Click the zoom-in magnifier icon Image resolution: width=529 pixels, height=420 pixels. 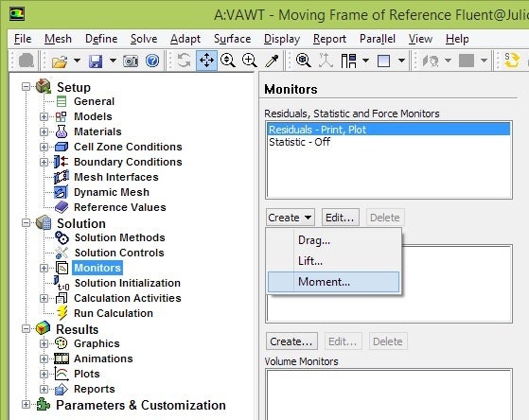249,61
